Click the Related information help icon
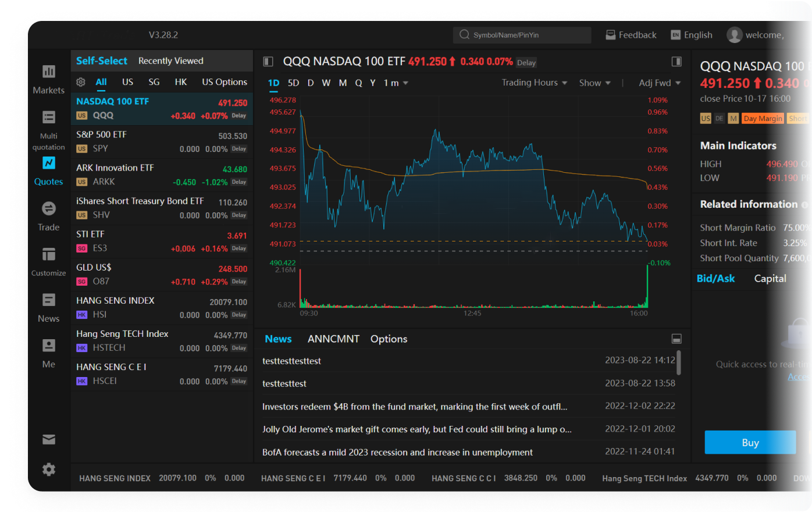The image size is (812, 512). pyautogui.click(x=805, y=205)
